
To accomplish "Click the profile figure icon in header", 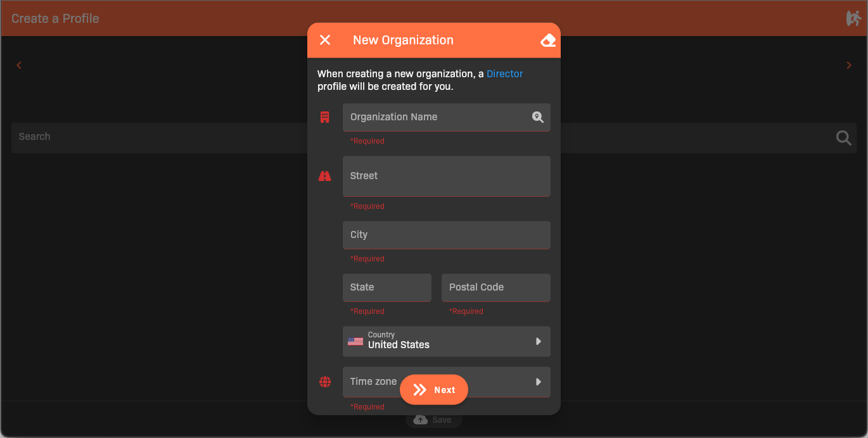I will pos(853,18).
